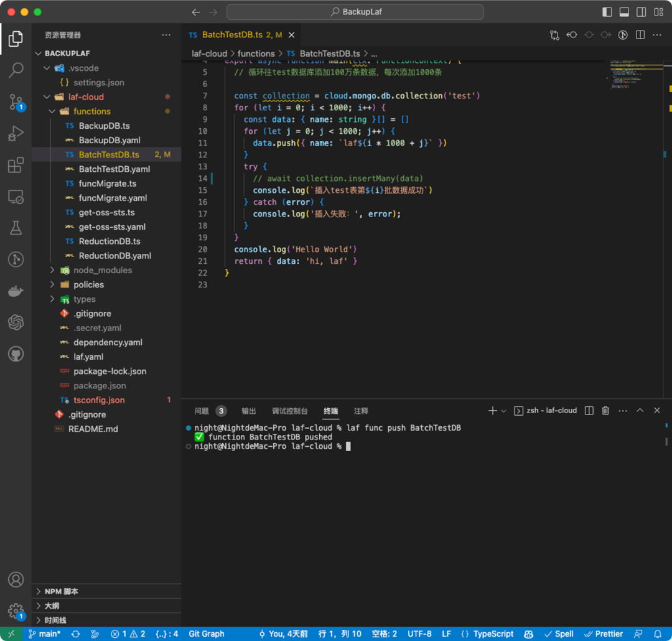Screen dimensions: 672x641
Task: Open Explorer more actions ellipsis
Action: [x=166, y=35]
